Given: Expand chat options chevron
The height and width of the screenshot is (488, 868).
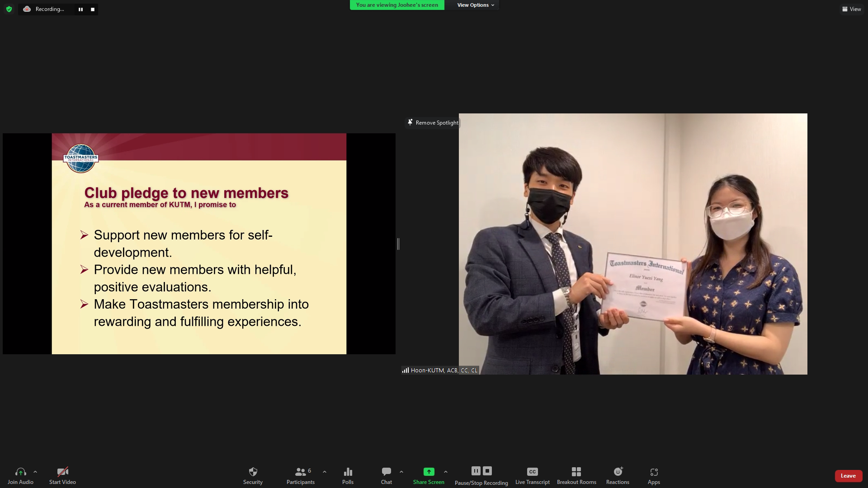Looking at the screenshot, I should (401, 472).
